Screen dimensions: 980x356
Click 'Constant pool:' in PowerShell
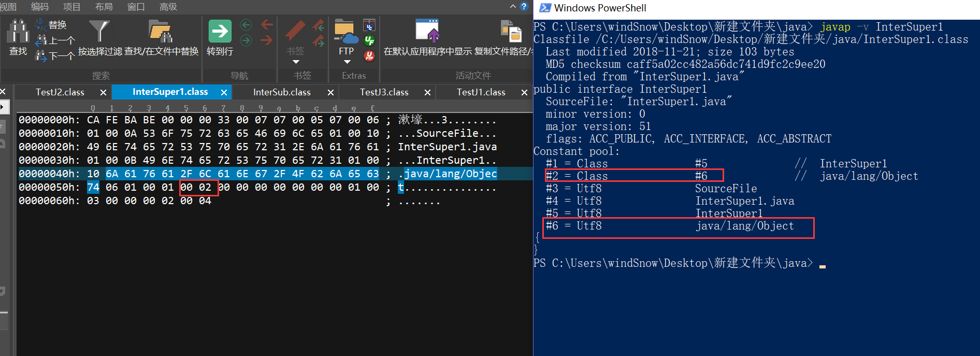(x=577, y=151)
